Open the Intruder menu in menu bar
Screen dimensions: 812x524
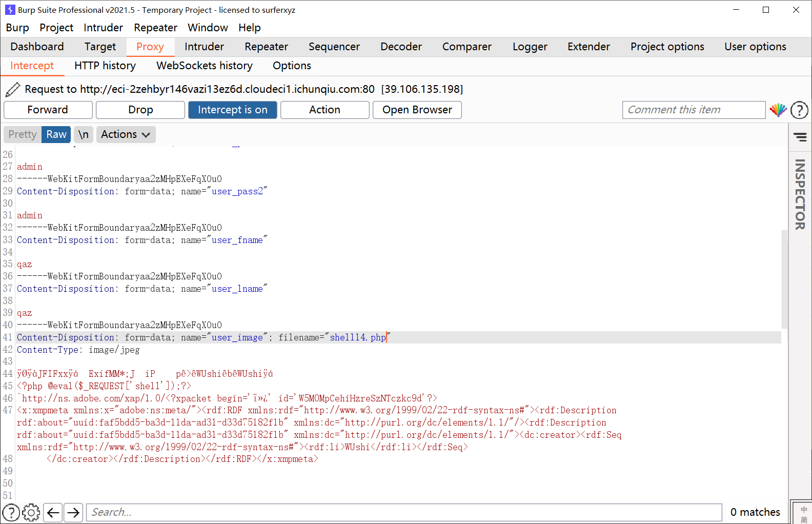pyautogui.click(x=104, y=28)
